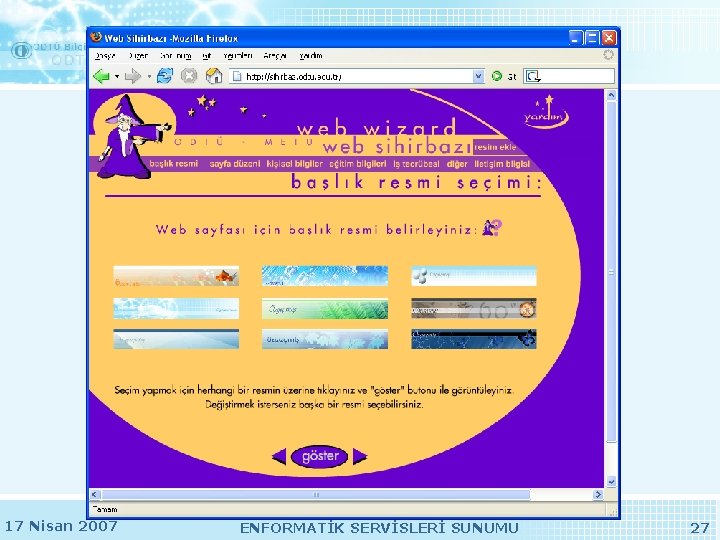Choose the blue wave header image
The height and width of the screenshot is (540, 720).
pos(176,339)
